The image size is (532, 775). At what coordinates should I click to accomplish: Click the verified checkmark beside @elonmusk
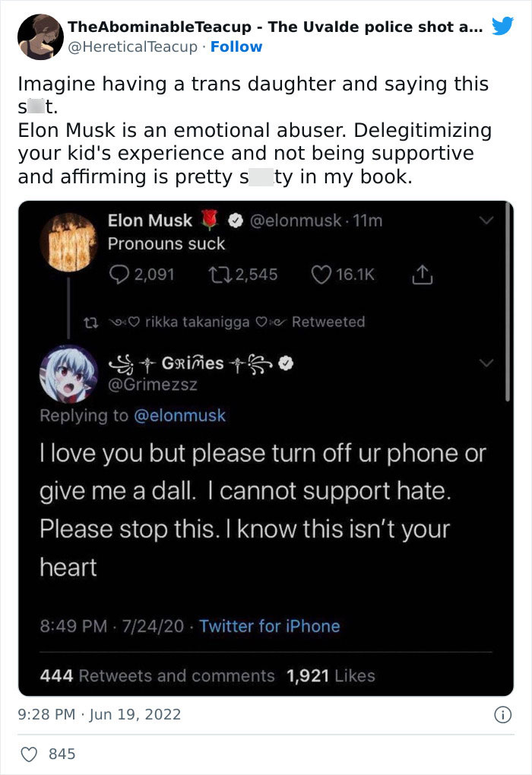pos(235,221)
